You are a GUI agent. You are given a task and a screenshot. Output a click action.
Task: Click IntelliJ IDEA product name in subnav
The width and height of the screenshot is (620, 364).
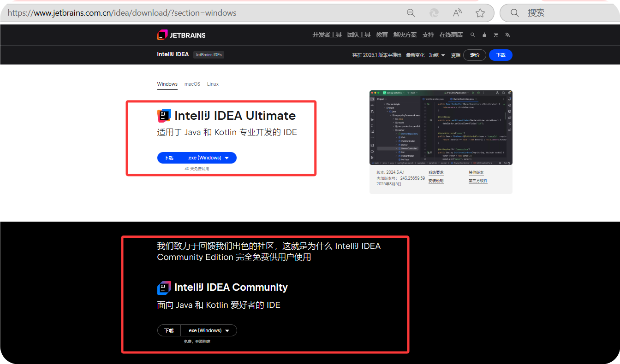point(173,54)
